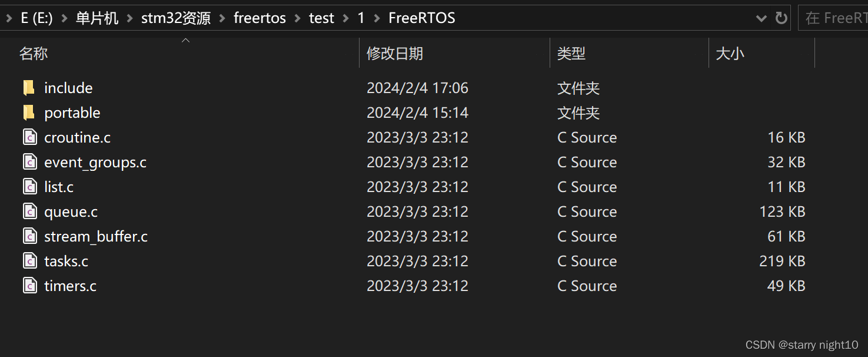Screen dimensions: 868x357
Task: Click the list.c file icon
Action: click(30, 187)
